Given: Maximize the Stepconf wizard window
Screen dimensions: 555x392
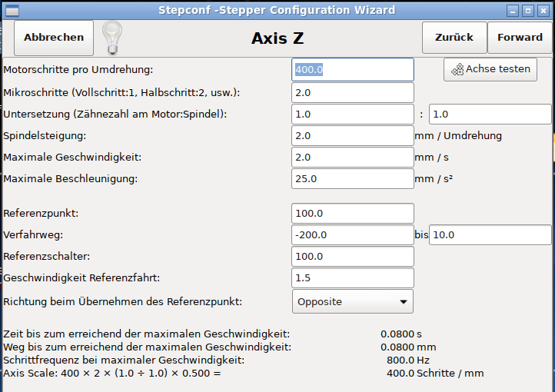Looking at the screenshot, I should tap(528, 11).
